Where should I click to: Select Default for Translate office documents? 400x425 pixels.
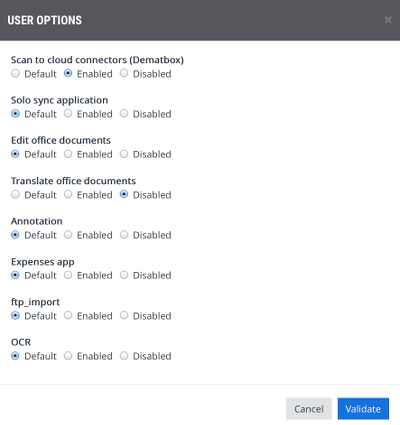(x=15, y=194)
